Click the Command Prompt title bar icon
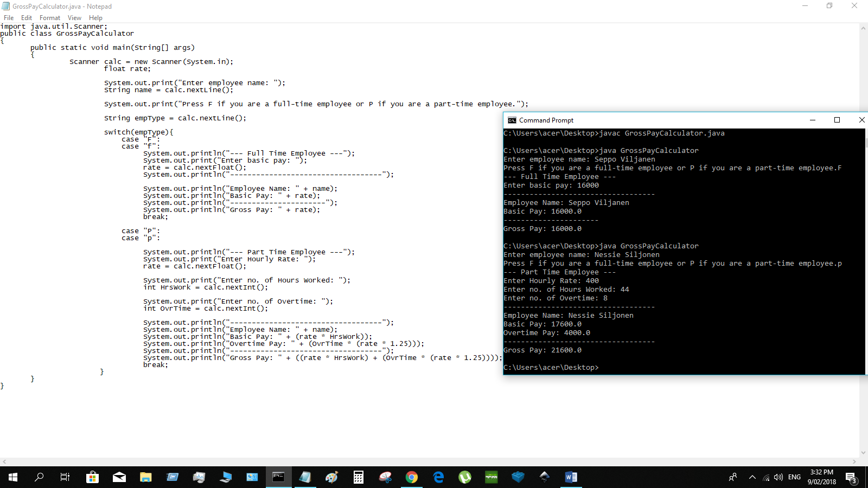This screenshot has width=868, height=488. [512, 120]
